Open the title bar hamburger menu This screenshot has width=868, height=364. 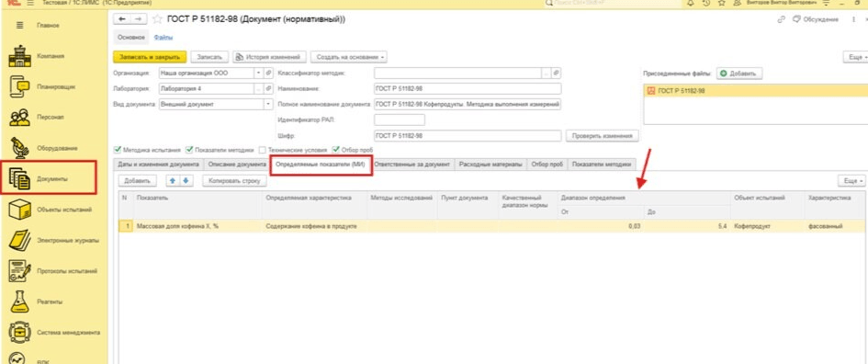pos(29,3)
